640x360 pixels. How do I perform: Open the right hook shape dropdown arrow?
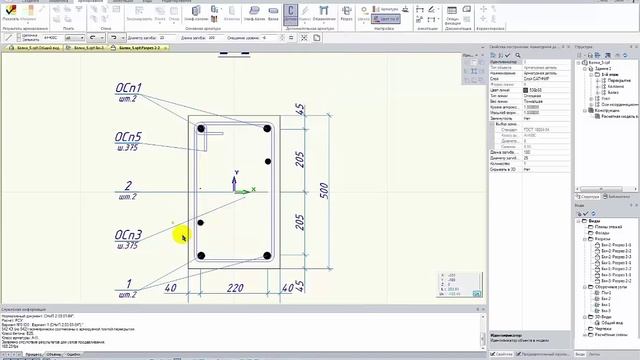click(122, 38)
